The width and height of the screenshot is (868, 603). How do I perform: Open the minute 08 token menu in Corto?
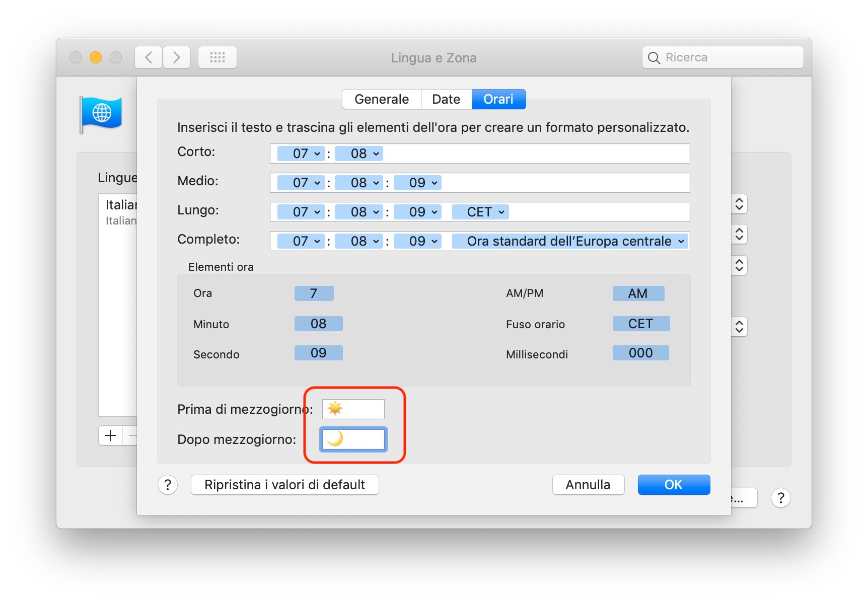[x=359, y=154]
